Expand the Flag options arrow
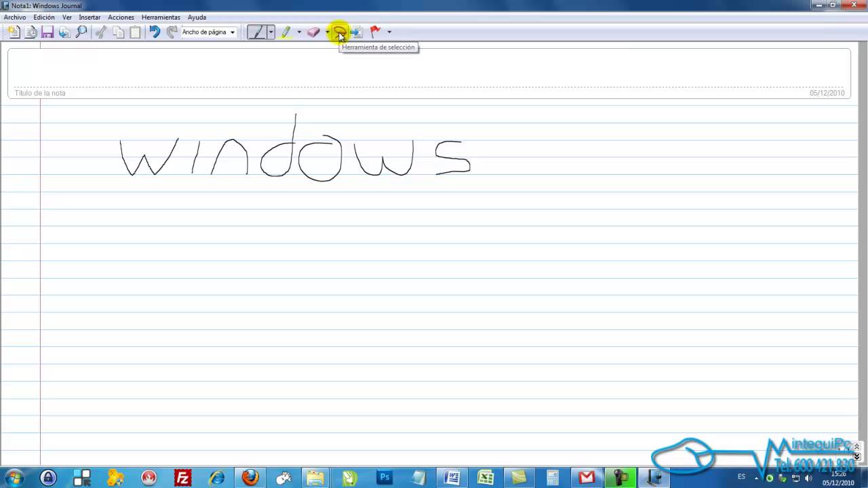Screen dimensions: 868x488 (389, 32)
